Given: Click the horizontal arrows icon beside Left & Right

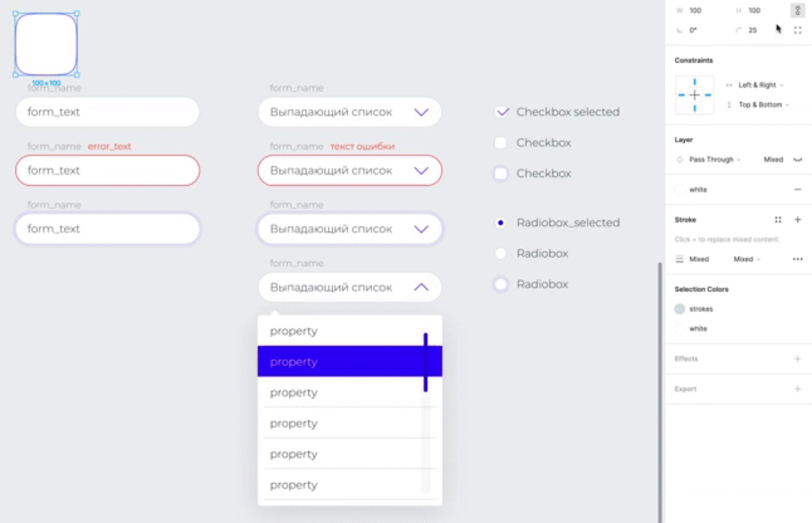Looking at the screenshot, I should pyautogui.click(x=729, y=86).
